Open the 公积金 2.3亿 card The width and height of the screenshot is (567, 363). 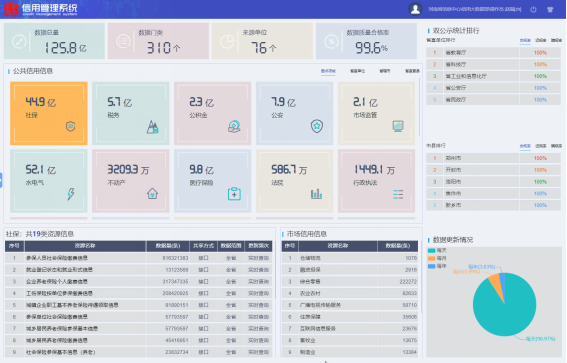[213, 113]
